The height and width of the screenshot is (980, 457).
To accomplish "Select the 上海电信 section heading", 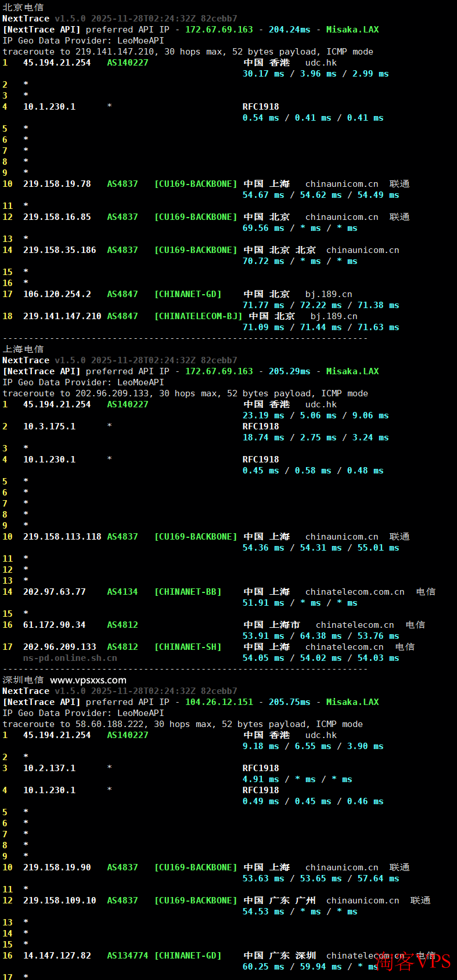I will pos(23,349).
